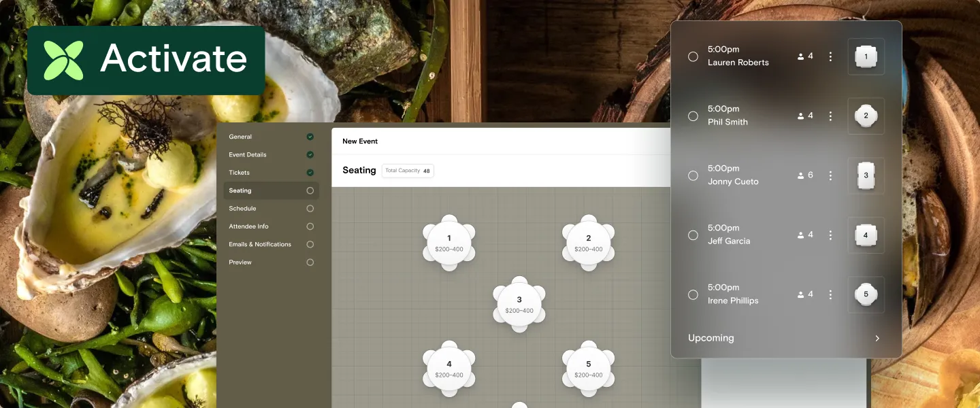Open more options for Jeff Garcia
Viewport: 980px width, 408px height.
(830, 235)
